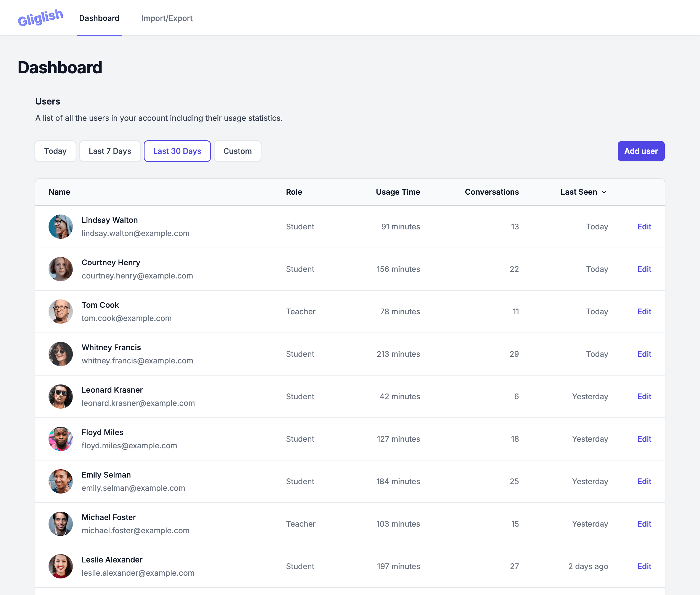The width and height of the screenshot is (700, 595).
Task: Click Whitney Francis's profile picture
Action: tap(60, 353)
